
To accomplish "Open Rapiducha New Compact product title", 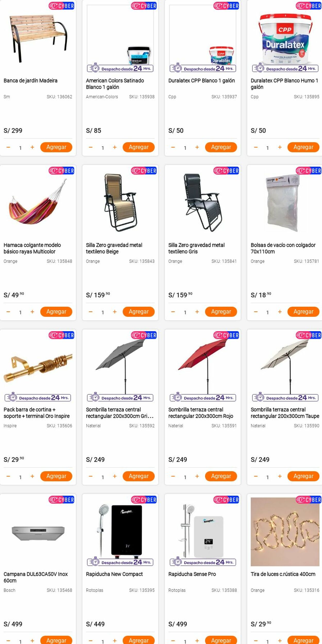I will [114, 574].
